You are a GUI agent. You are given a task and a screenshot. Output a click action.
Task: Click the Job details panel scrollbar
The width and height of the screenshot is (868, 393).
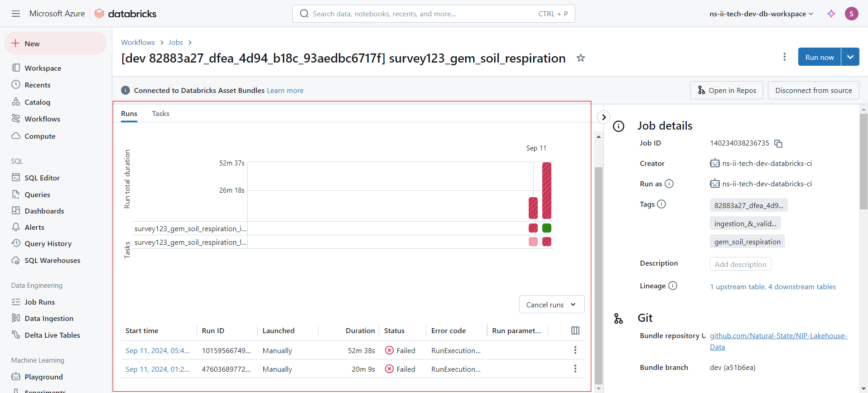point(863,161)
